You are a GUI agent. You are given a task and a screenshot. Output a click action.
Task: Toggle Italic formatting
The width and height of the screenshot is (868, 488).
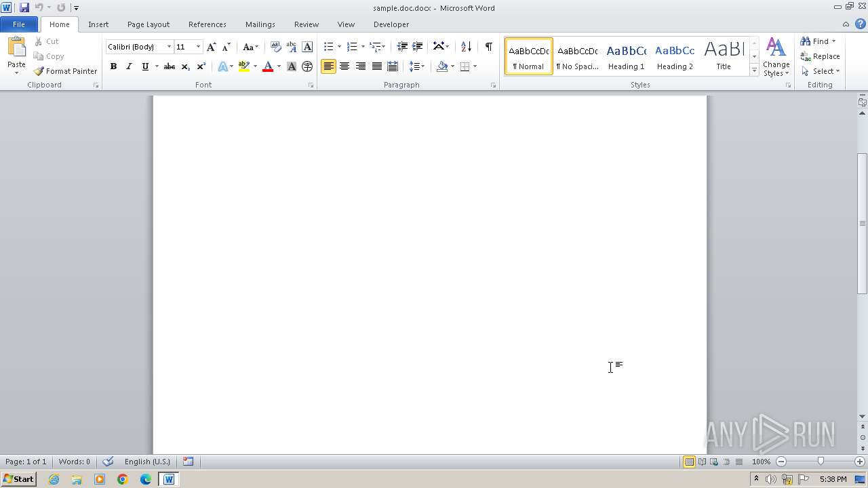point(129,66)
